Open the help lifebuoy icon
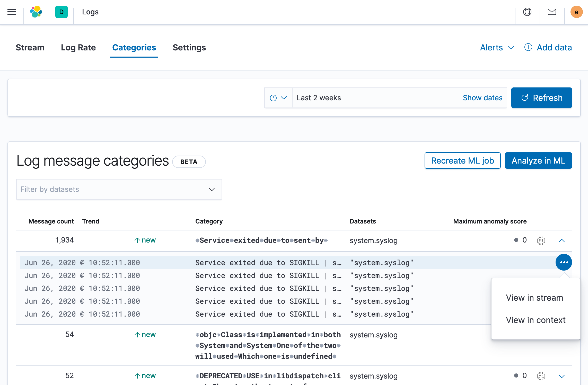 point(527,12)
